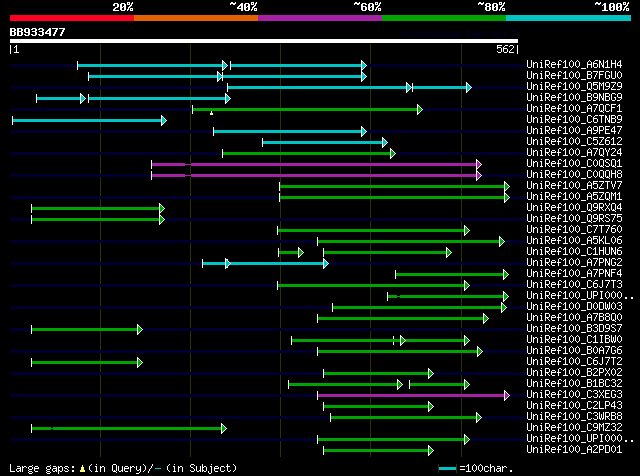This screenshot has height=476, width=640.
Task: Select the UniRef100_A7PNG2 label
Action: point(574,263)
